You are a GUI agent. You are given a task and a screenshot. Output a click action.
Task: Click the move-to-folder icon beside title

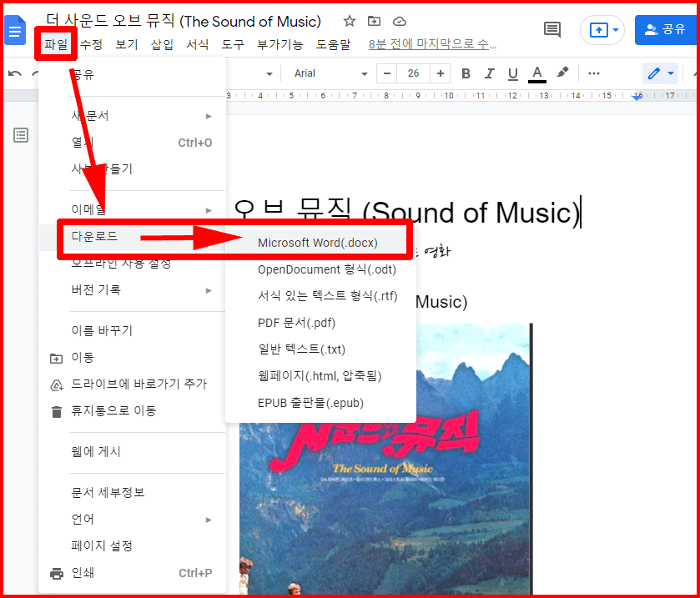pyautogui.click(x=374, y=21)
